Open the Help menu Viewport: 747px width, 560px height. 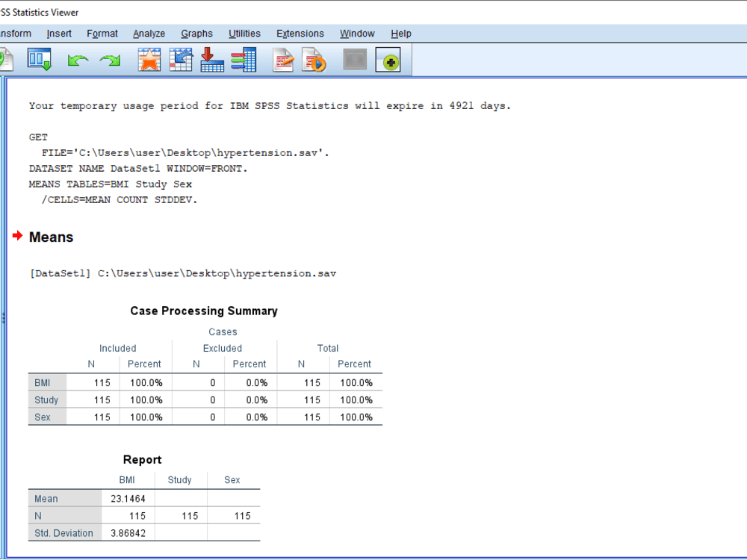point(401,34)
